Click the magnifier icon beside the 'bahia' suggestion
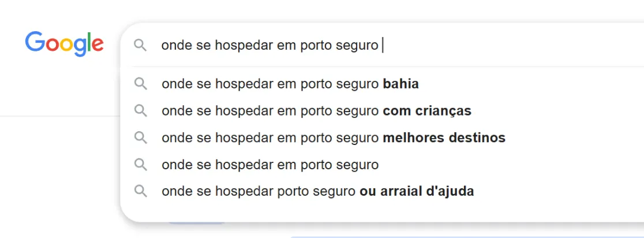This screenshot has width=644, height=238. 140,84
